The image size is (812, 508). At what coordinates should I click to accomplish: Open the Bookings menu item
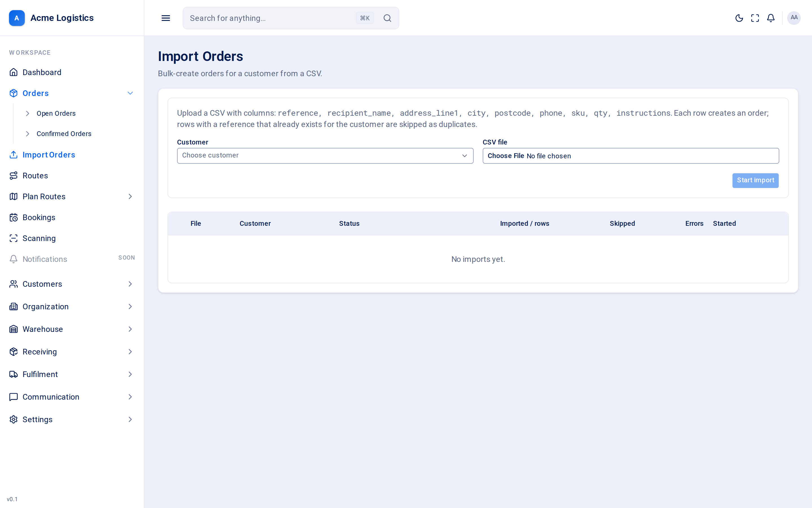(39, 217)
